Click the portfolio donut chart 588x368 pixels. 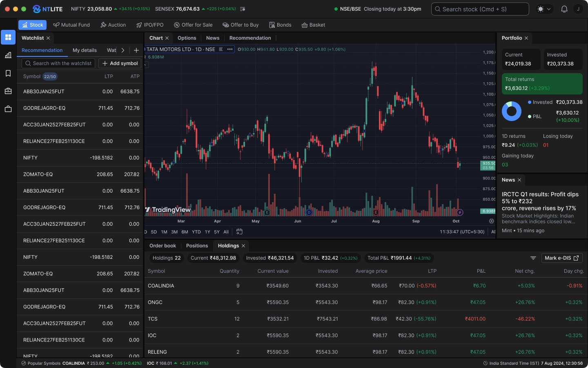[512, 111]
